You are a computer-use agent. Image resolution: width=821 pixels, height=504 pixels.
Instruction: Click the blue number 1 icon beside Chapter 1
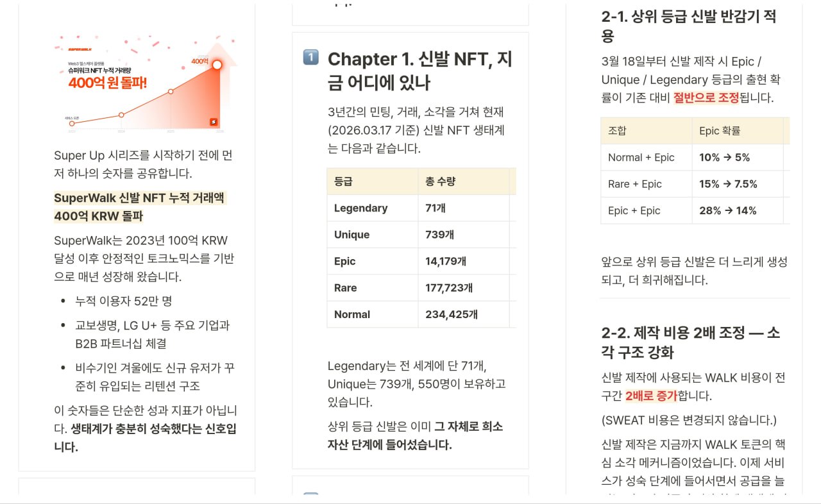click(x=310, y=58)
